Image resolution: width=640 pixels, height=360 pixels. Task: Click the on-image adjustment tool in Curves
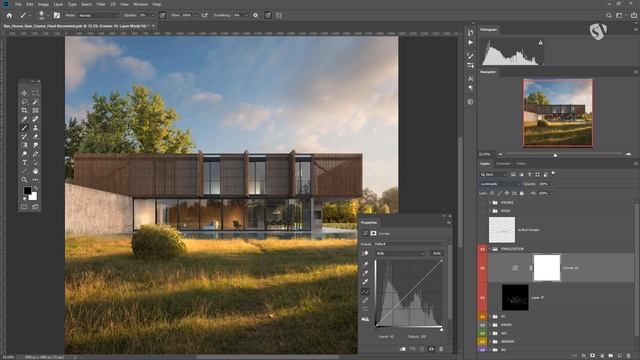tap(365, 253)
